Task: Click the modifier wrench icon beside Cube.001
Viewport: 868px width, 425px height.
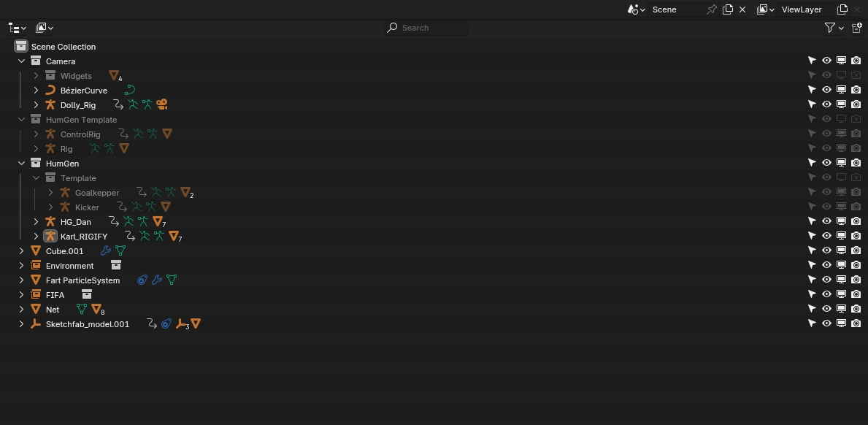Action: [x=106, y=250]
